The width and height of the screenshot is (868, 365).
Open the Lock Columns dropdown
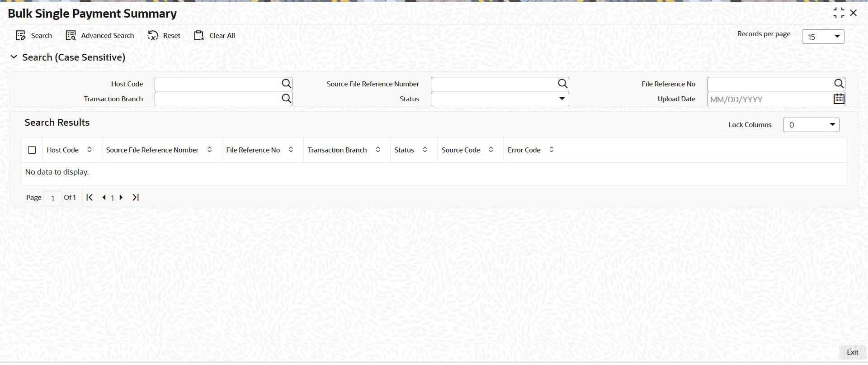click(x=811, y=125)
